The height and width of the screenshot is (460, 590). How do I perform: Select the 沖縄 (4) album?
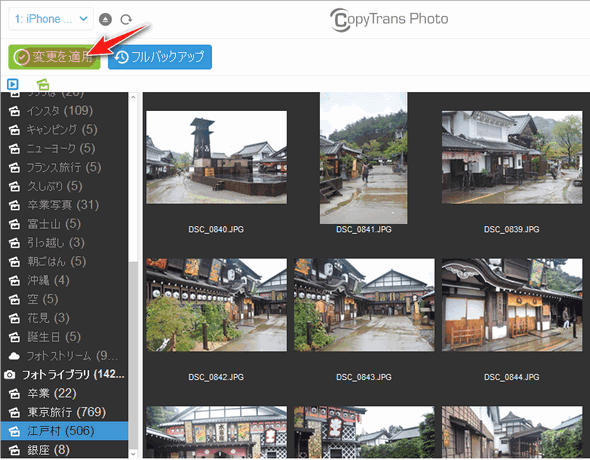click(x=64, y=280)
